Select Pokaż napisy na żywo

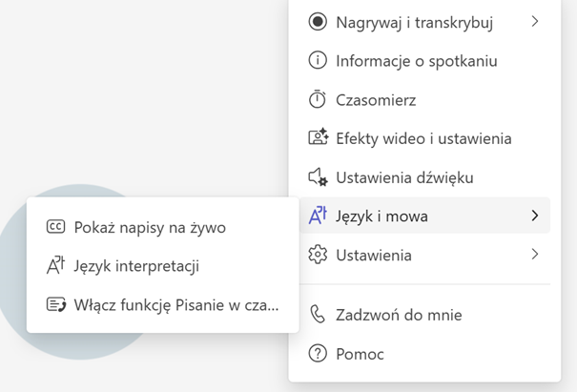pos(150,227)
